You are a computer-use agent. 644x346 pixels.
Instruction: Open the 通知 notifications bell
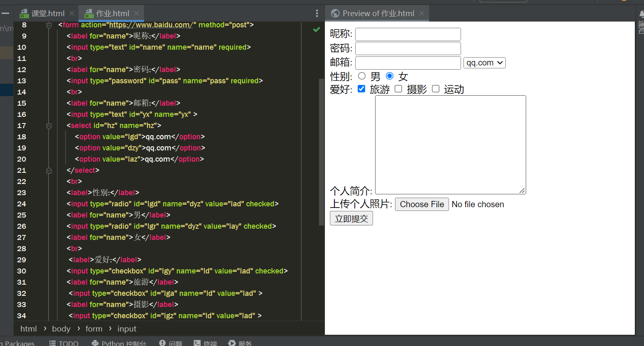pos(642,14)
